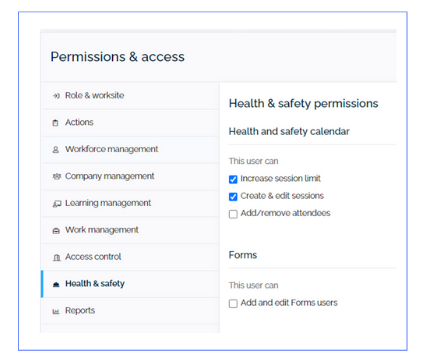
Task: Disable Create & edit sessions permission
Action: click(233, 197)
